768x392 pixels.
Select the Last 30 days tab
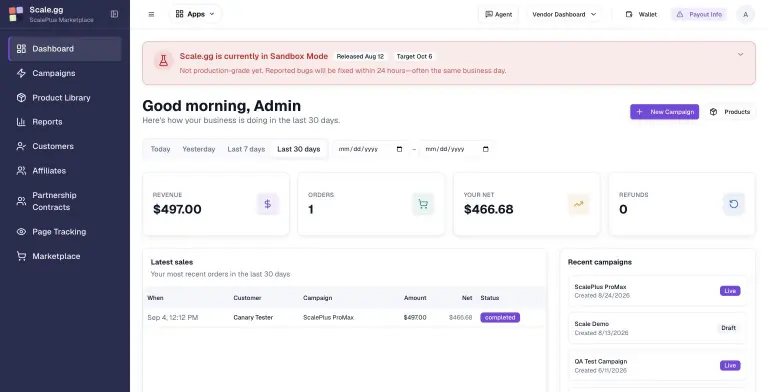(x=299, y=149)
